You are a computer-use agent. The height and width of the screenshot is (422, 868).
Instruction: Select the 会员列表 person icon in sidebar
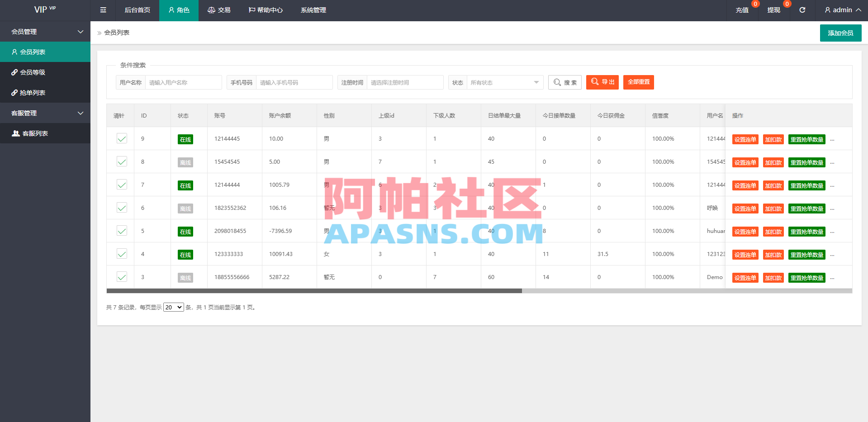(x=14, y=52)
